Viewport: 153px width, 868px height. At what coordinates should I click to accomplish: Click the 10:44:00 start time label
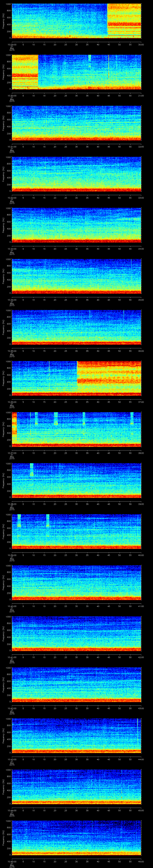12,810
